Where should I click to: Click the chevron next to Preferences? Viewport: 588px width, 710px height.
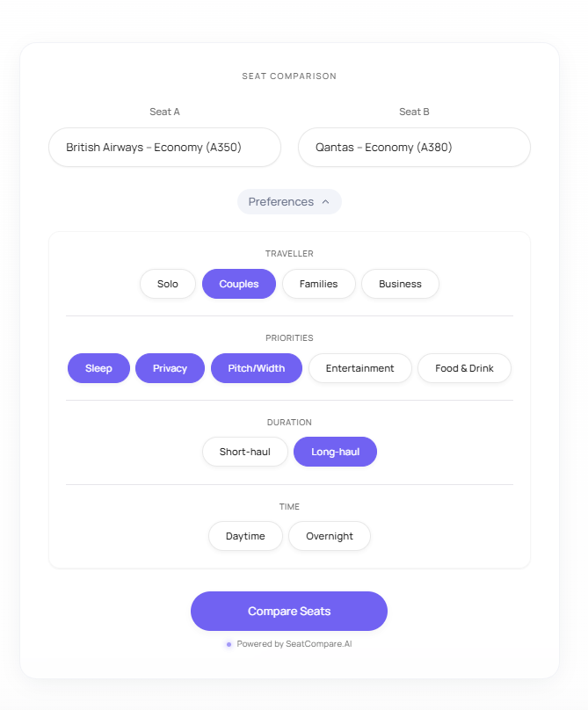click(327, 201)
